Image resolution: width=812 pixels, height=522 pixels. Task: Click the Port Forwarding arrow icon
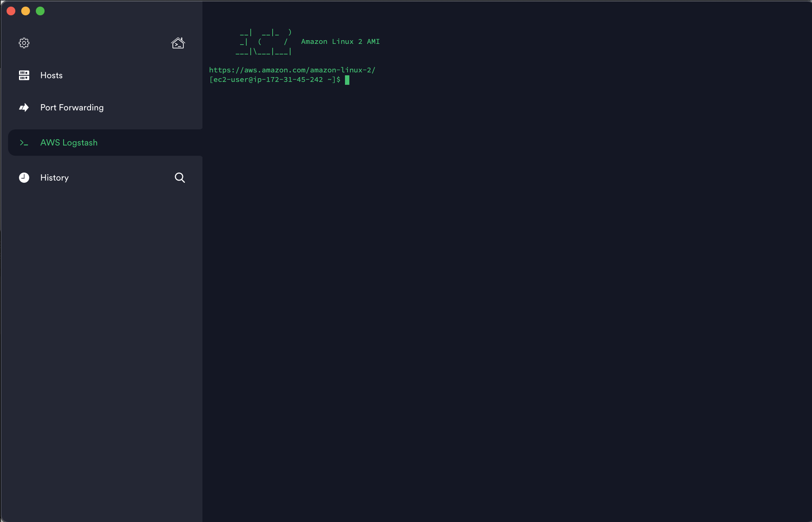(x=24, y=107)
